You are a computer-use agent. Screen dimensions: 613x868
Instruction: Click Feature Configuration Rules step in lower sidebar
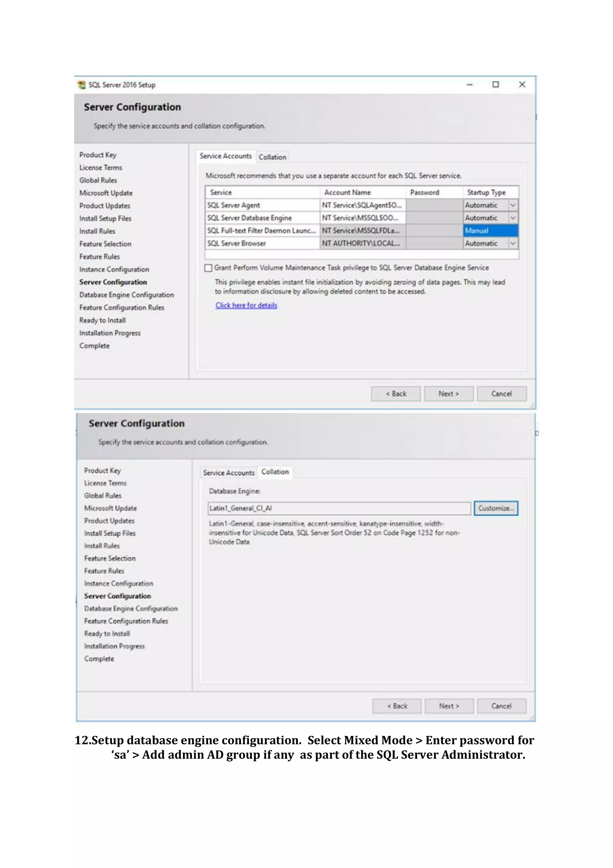pyautogui.click(x=126, y=621)
